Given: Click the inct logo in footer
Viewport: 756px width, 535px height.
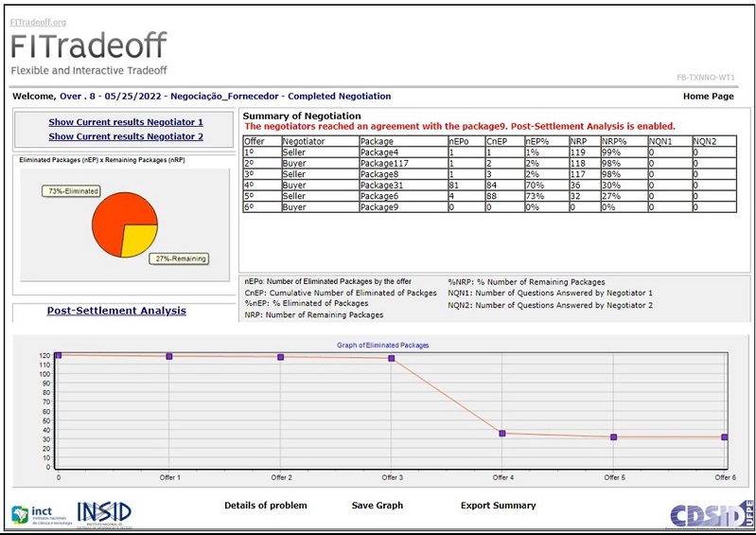Looking at the screenshot, I should [39, 514].
